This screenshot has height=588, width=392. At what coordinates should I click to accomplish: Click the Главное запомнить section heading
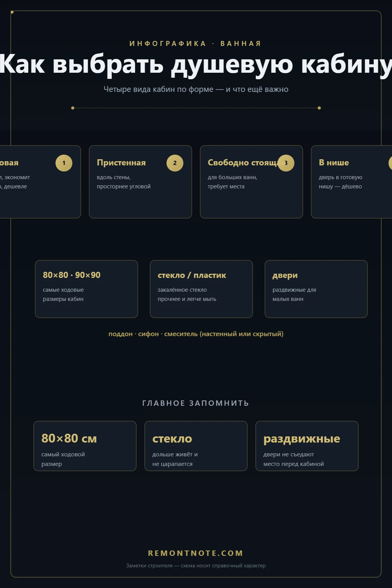click(x=196, y=403)
